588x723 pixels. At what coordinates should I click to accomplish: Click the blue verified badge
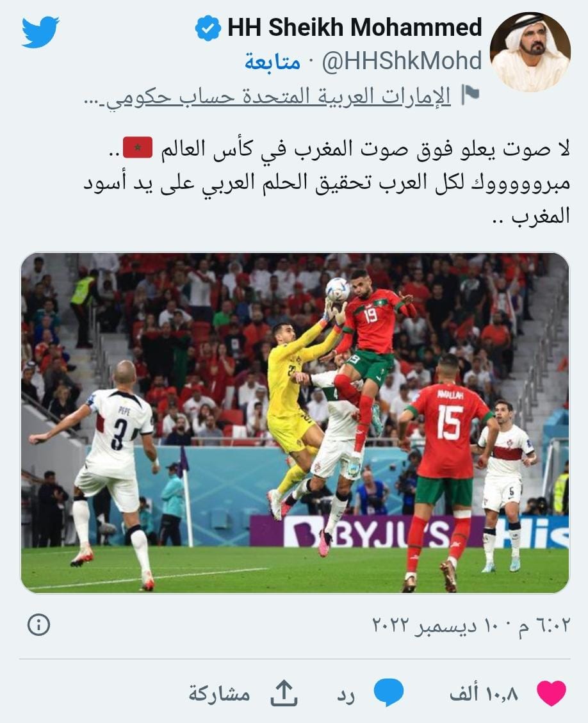(x=208, y=28)
